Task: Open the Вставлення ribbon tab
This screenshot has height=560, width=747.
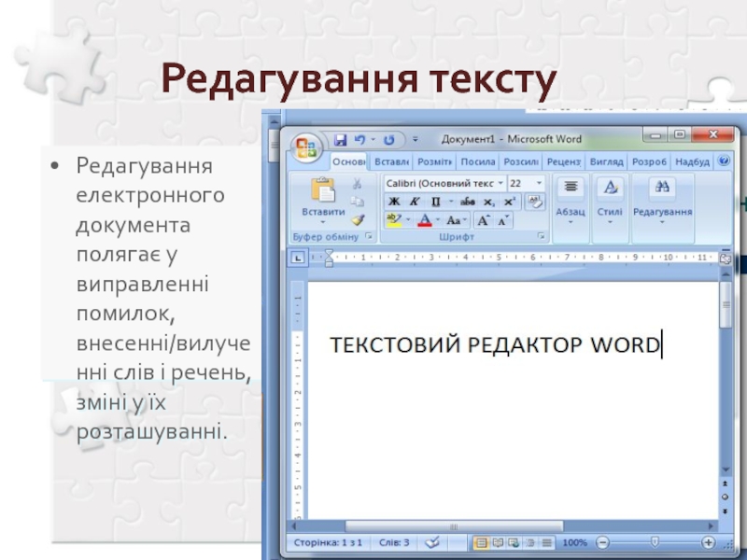Action: (391, 161)
